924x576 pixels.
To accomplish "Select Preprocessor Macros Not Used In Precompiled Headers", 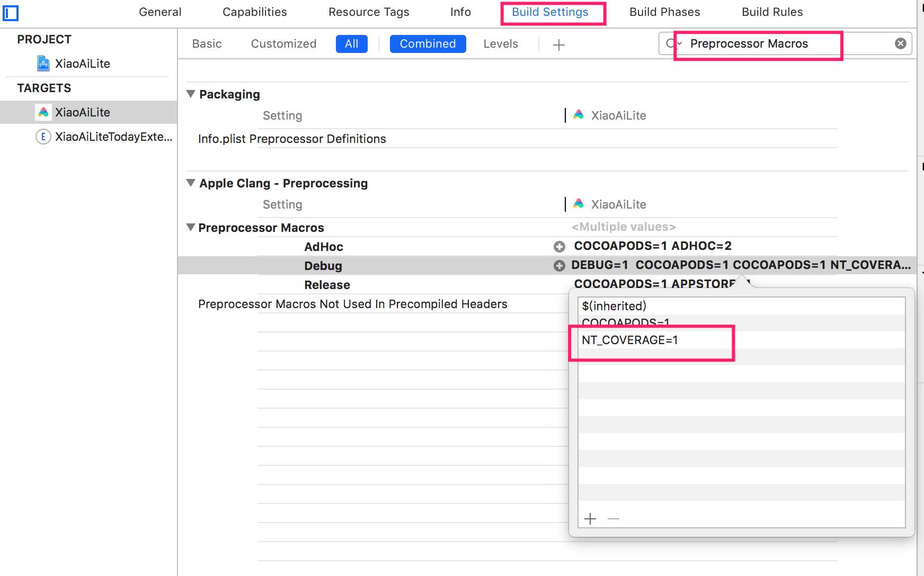I will click(x=353, y=304).
